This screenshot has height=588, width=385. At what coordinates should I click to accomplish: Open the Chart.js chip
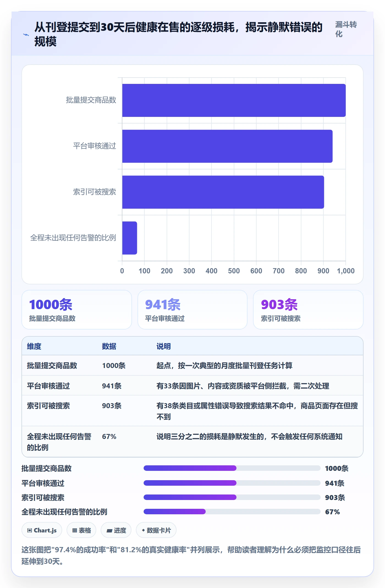42,530
